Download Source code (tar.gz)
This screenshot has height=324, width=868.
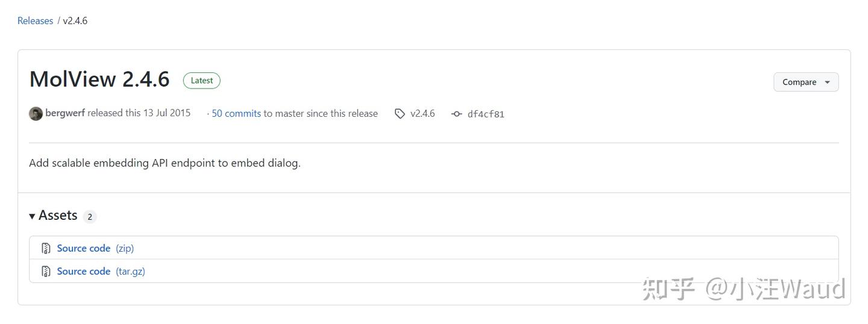click(84, 271)
